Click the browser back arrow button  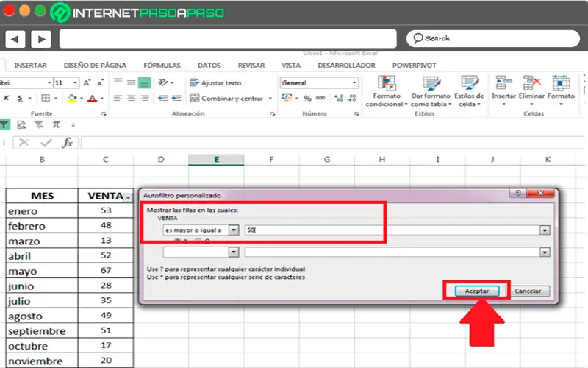click(x=15, y=39)
